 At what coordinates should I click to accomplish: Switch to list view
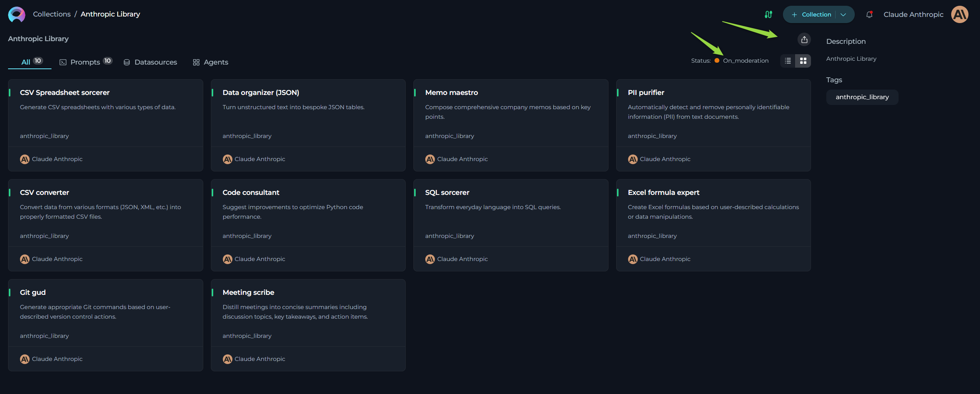pyautogui.click(x=788, y=61)
